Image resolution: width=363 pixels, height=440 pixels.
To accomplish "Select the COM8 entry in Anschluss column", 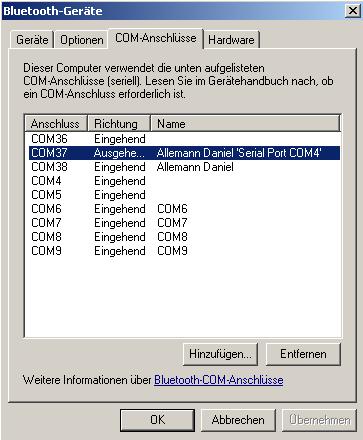I will pos(46,237).
